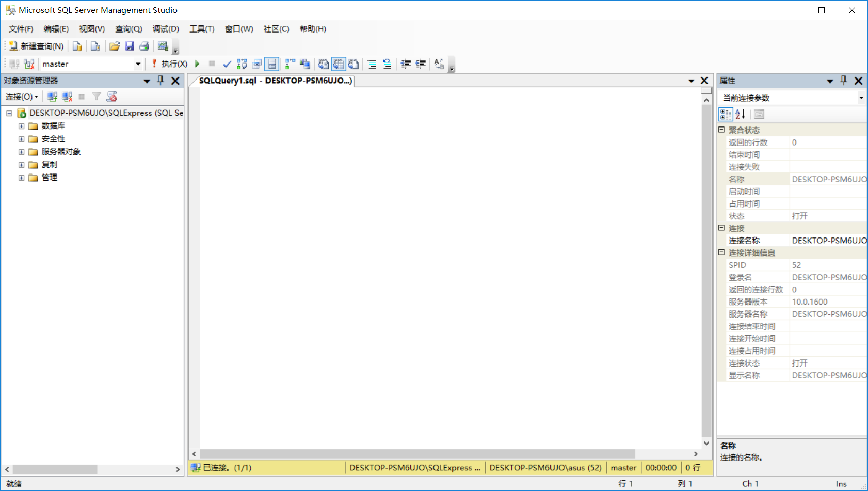
Task: Open the master database dropdown
Action: click(x=138, y=64)
